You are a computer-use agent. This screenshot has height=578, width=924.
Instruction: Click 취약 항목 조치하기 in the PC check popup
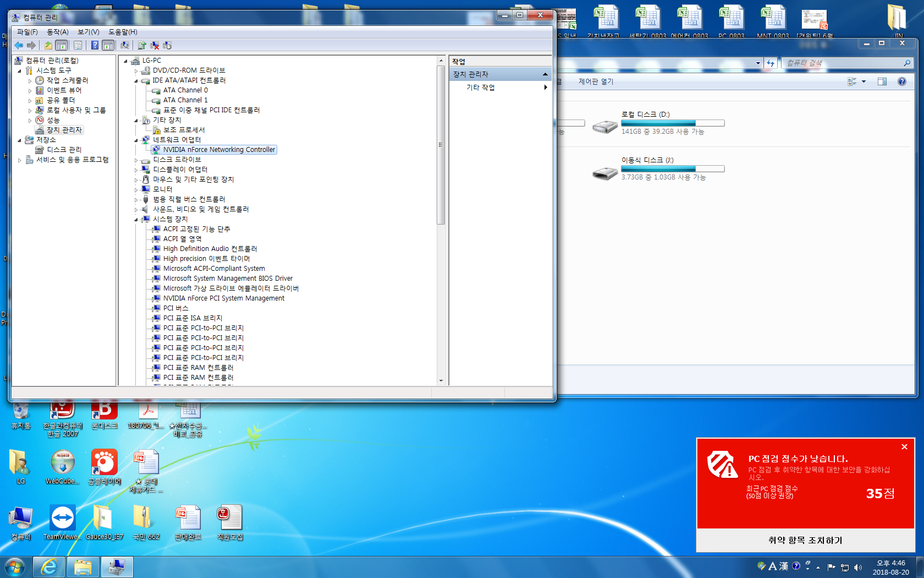805,541
